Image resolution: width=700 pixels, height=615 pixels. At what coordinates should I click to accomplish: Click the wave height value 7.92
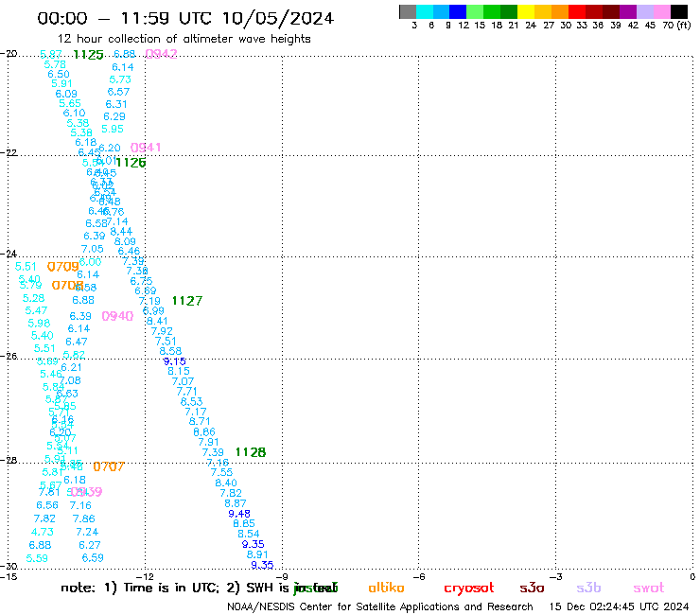point(162,331)
